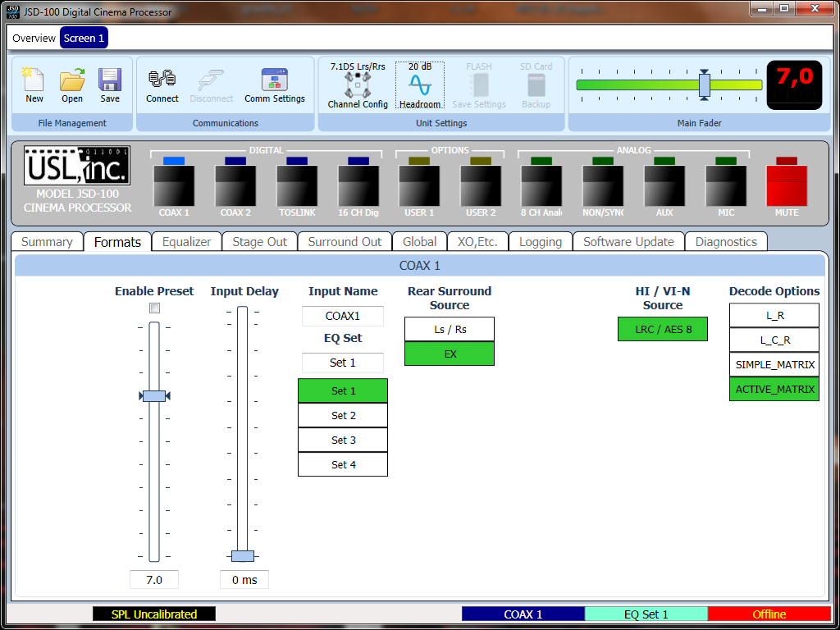Choose the SIMPLE_MATRIX decode option

pos(774,364)
